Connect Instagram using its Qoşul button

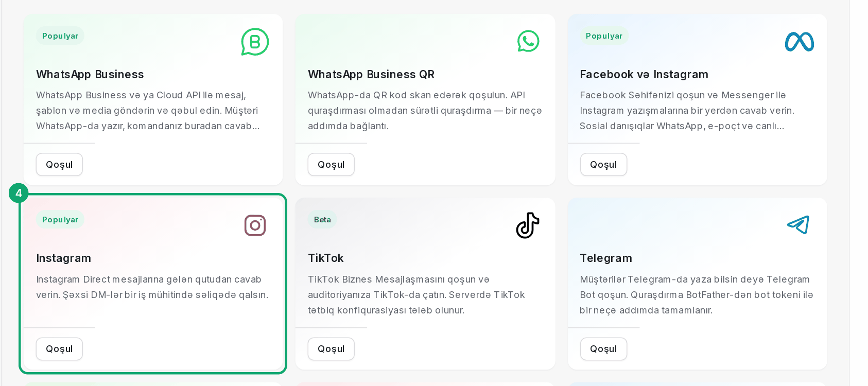tap(59, 349)
